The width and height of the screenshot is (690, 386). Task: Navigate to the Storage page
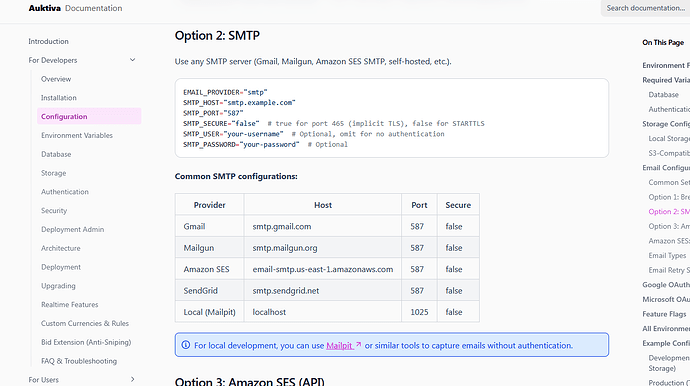click(54, 173)
